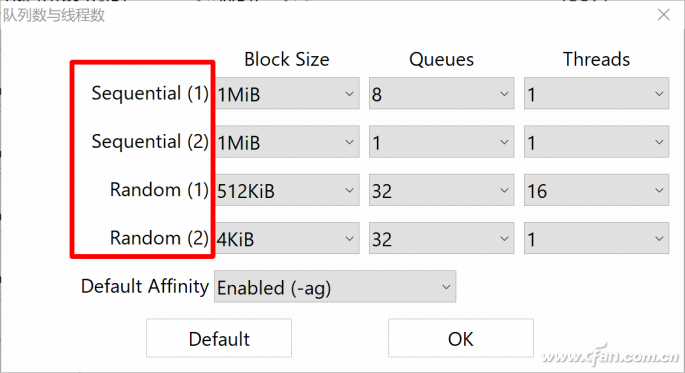Click the Block Size column header
Image resolution: width=685 pixels, height=373 pixels.
click(287, 59)
